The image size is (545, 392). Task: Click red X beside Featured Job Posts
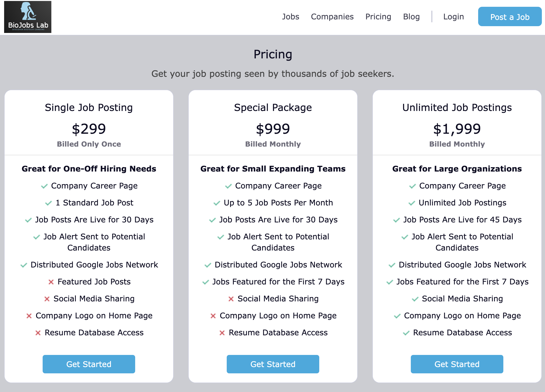tap(51, 282)
